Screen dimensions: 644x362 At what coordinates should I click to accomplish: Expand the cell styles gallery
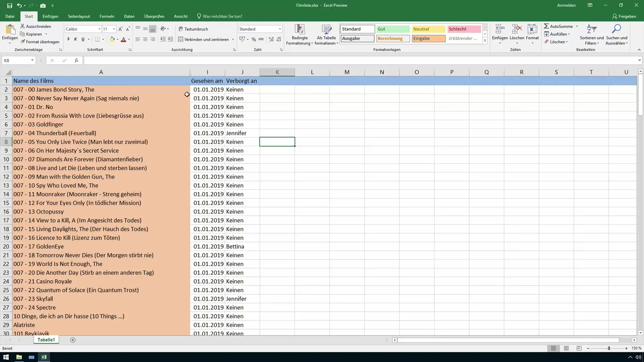point(485,41)
